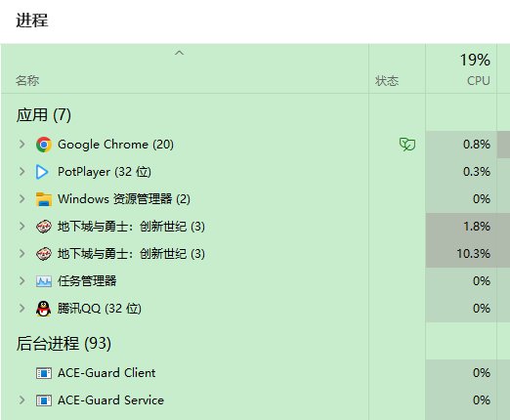Click the Windows 资源管理器 folder icon
Screen dimensions: 510x420
pyautogui.click(x=44, y=199)
